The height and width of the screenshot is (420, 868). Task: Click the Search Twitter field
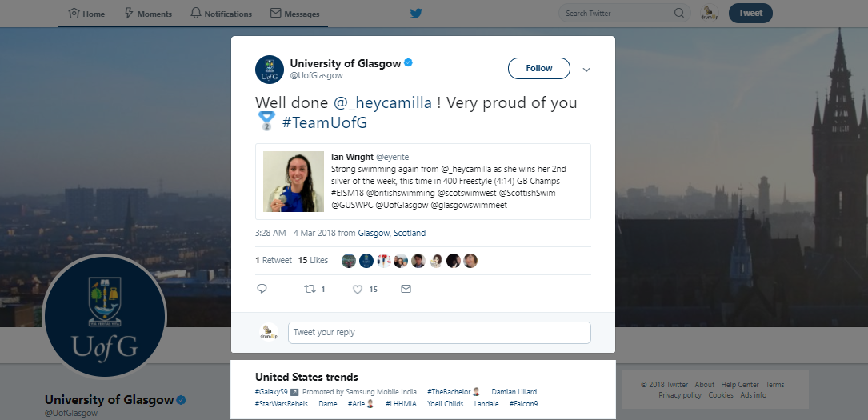coord(625,14)
